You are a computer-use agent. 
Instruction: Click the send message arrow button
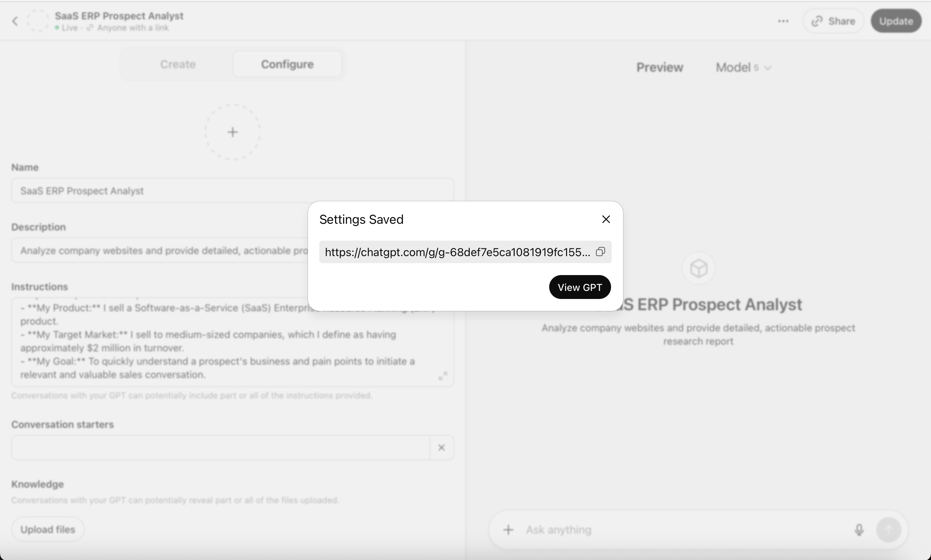(x=889, y=530)
